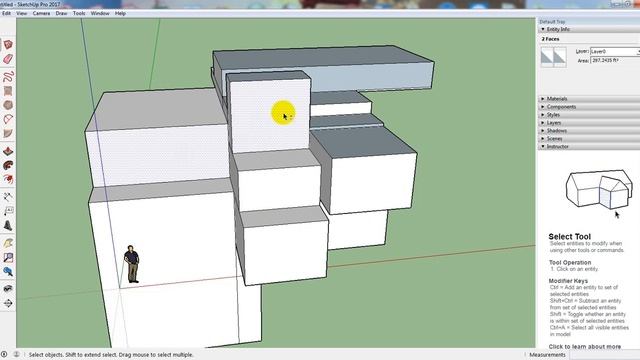Open the View menu
Viewport: 640px width, 360px height.
click(22, 13)
